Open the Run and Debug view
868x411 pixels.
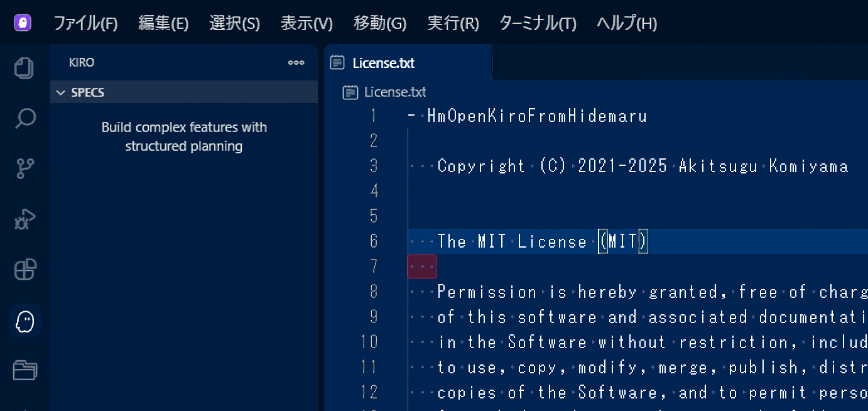(x=24, y=219)
